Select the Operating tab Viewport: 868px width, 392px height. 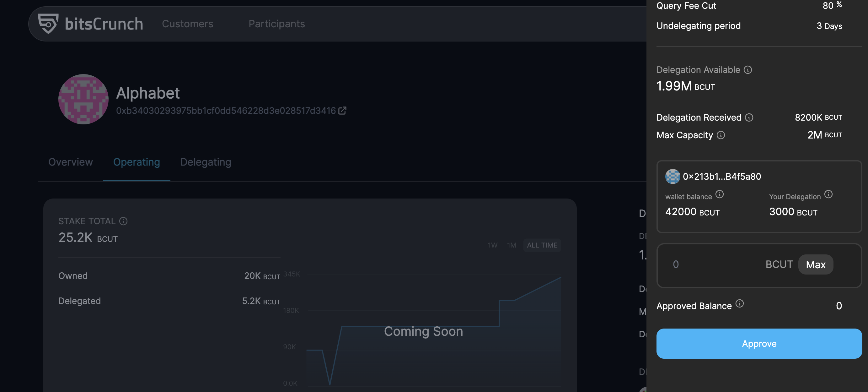point(137,162)
